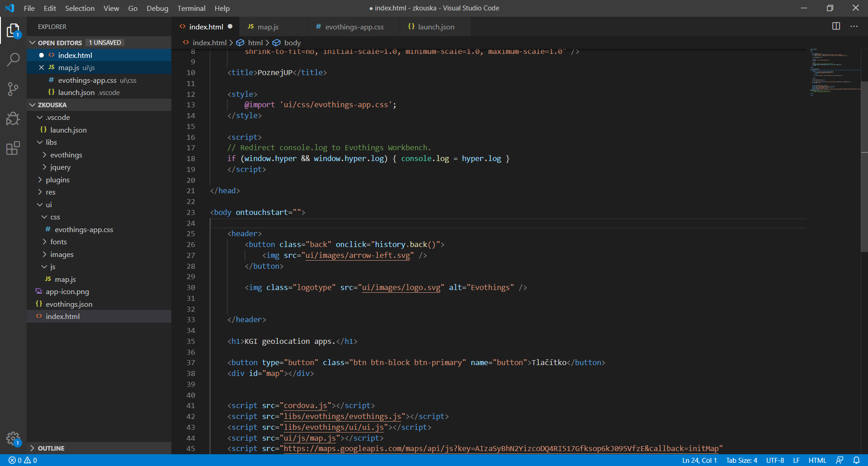Open the Manage gear menu
This screenshot has width=868, height=466.
(13, 438)
